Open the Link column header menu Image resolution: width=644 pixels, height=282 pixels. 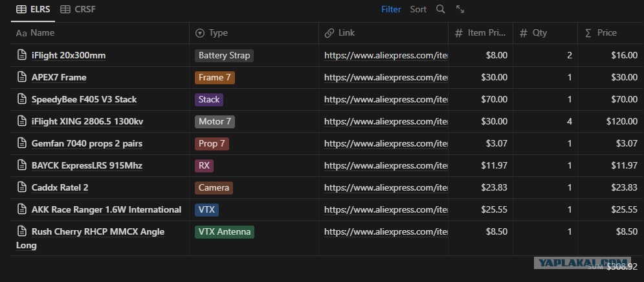383,33
